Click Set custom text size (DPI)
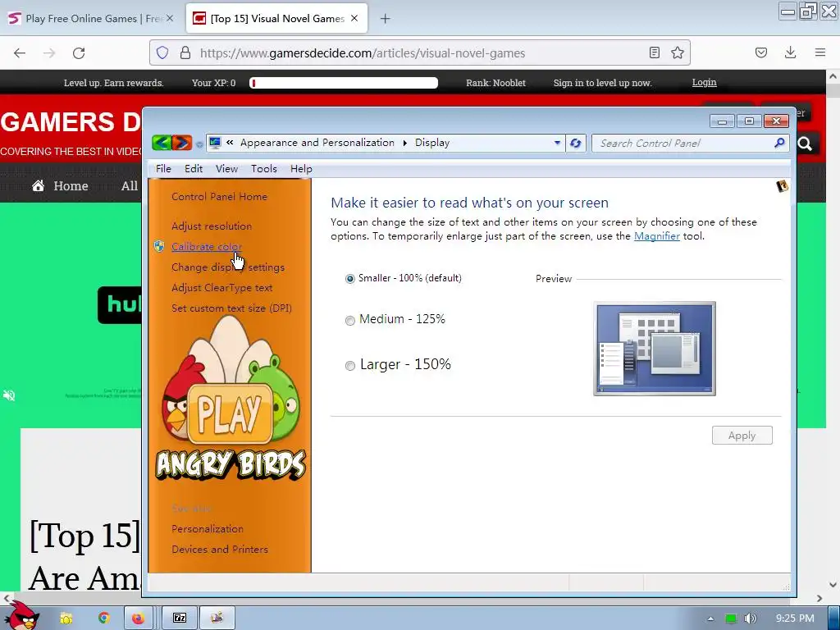Viewport: 840px width, 630px height. tap(231, 308)
